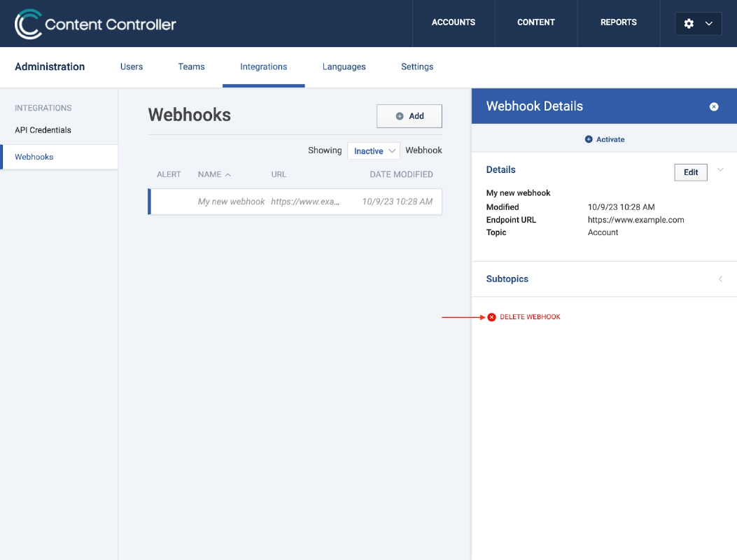Switch to the Teams tab

(x=191, y=66)
